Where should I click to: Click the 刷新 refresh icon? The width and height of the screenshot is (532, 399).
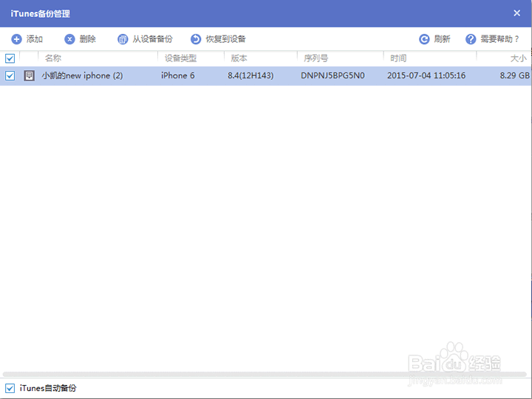[x=424, y=39]
